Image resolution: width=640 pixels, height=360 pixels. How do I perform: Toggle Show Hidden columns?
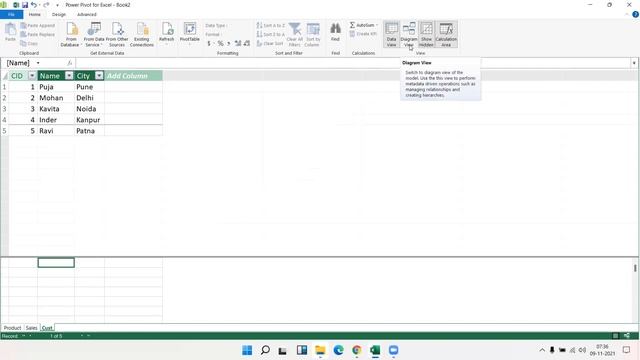426,34
